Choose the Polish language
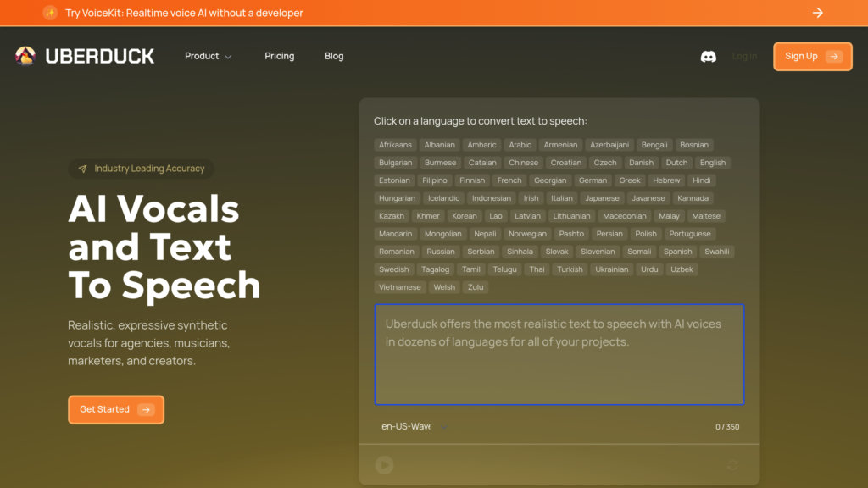This screenshot has width=868, height=488. pos(645,234)
